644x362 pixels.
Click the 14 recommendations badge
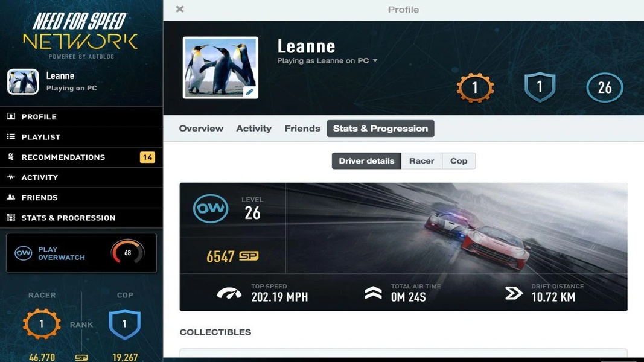tap(147, 157)
